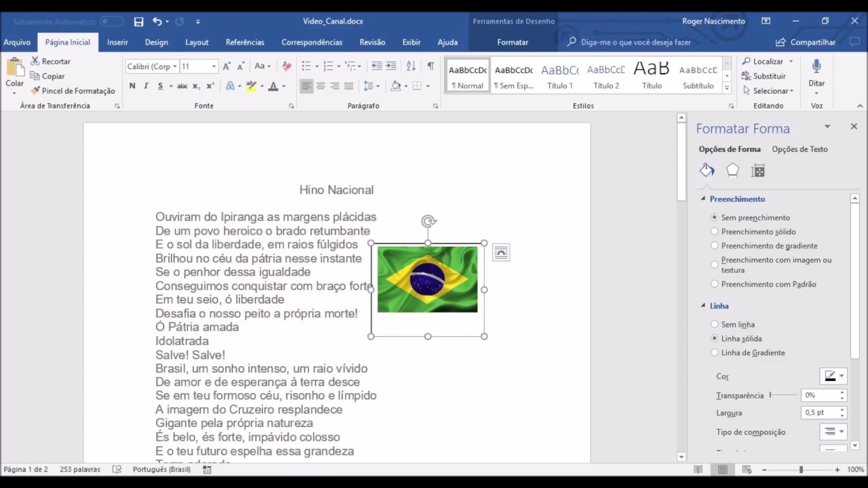Toggle Salvamento Automático switch

(111, 22)
